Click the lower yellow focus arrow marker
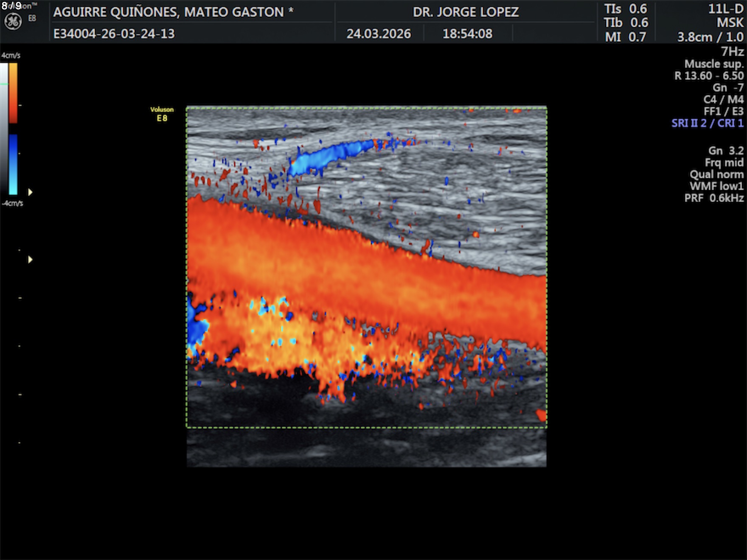747x560 pixels. coord(30,259)
